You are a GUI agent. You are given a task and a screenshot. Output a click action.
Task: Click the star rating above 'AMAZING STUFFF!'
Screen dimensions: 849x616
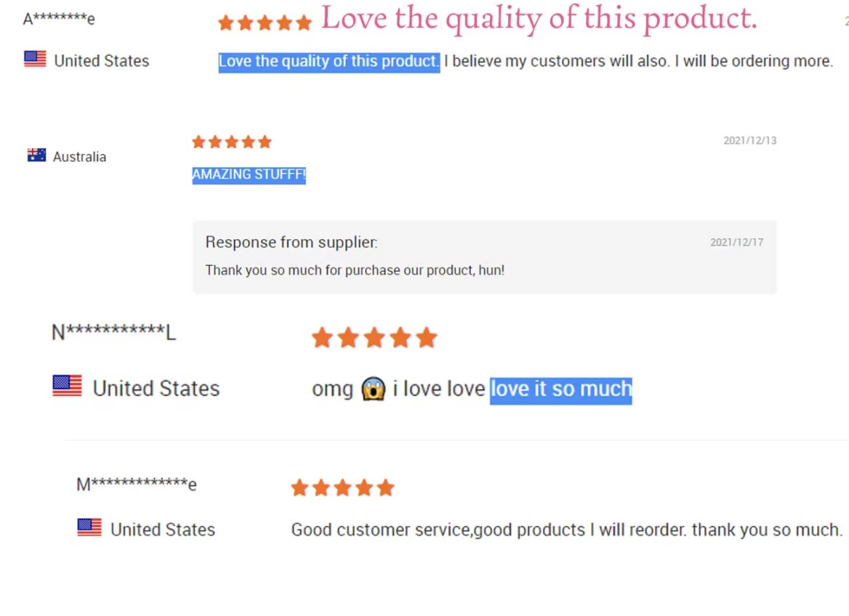coord(231,142)
